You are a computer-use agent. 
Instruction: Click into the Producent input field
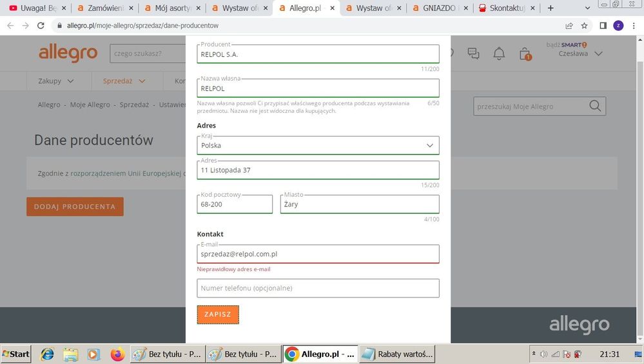(318, 54)
